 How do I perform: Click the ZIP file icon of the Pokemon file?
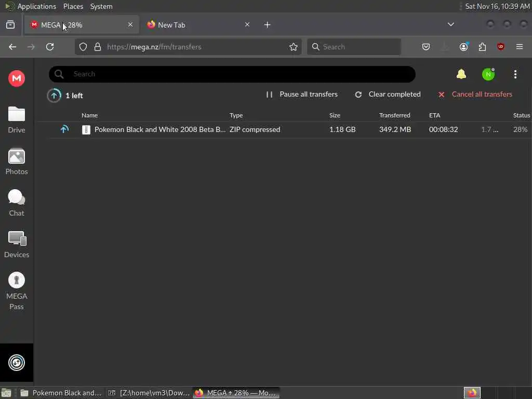point(86,129)
